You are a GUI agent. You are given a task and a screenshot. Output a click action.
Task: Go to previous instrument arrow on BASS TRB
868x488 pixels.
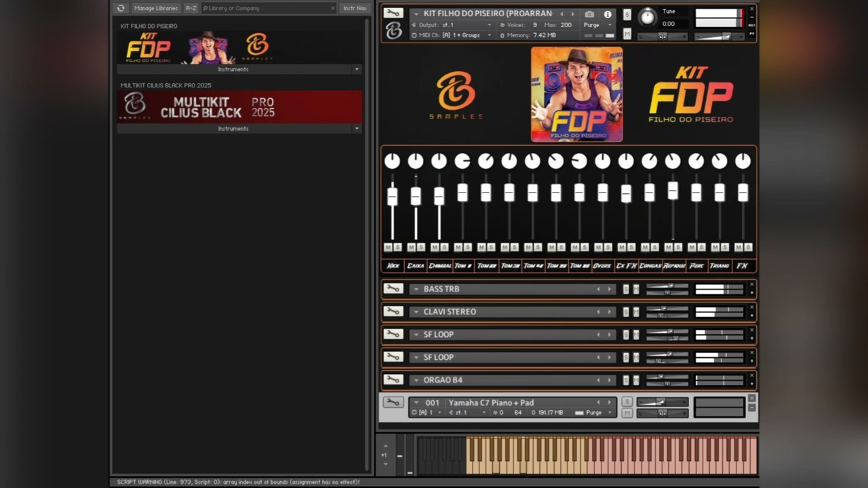598,289
